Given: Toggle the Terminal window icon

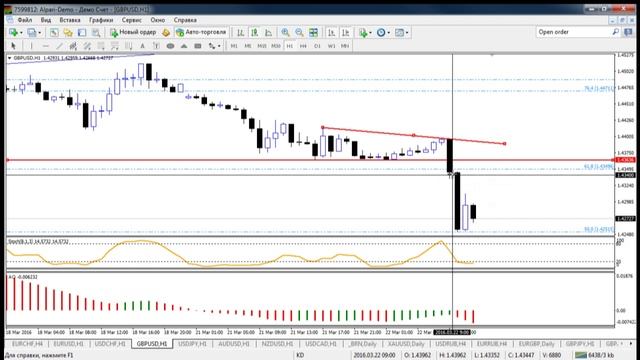Looking at the screenshot, I should pos(82,32).
